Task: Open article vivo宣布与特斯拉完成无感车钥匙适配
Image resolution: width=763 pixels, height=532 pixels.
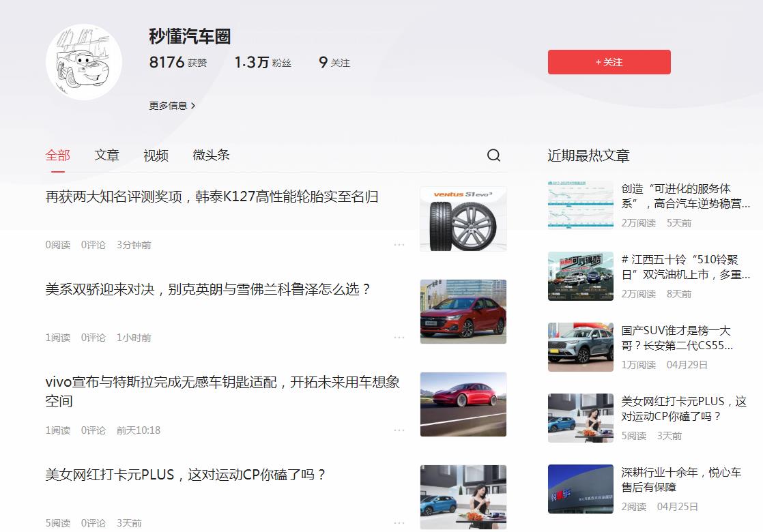Action: [x=222, y=391]
